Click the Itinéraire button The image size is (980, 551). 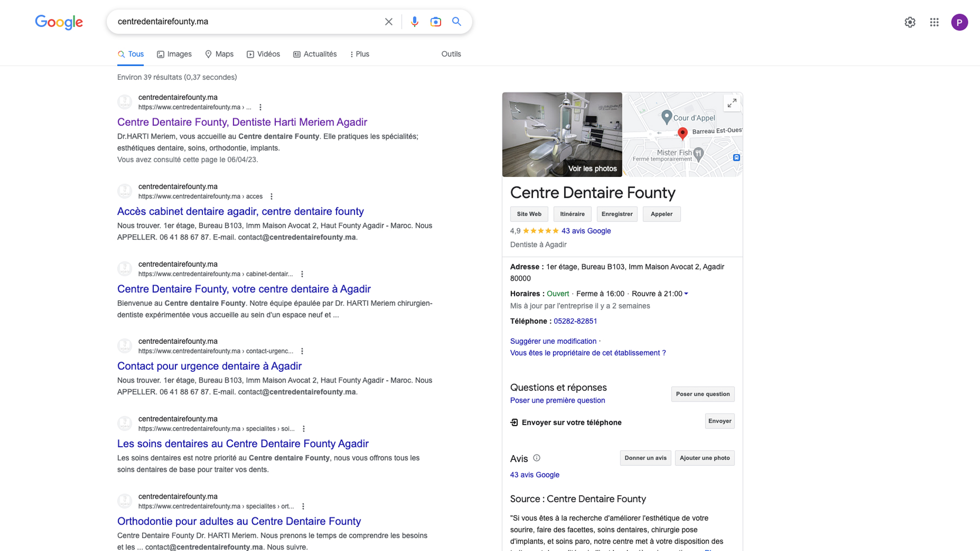pos(572,214)
